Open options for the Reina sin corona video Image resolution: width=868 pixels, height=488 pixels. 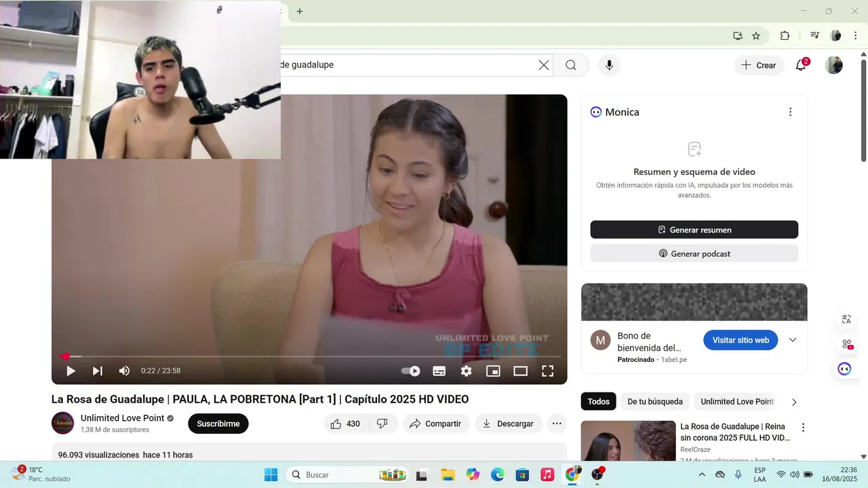(x=804, y=428)
